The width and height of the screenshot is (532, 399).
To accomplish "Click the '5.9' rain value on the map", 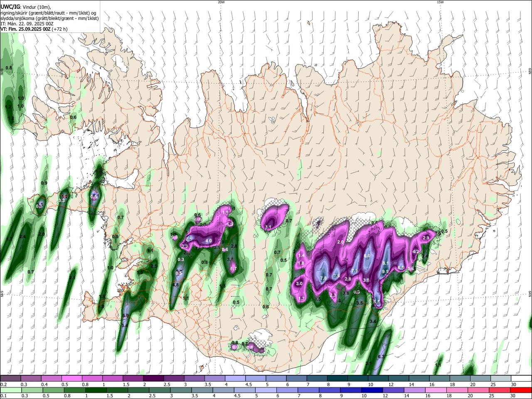I will click(x=126, y=316).
